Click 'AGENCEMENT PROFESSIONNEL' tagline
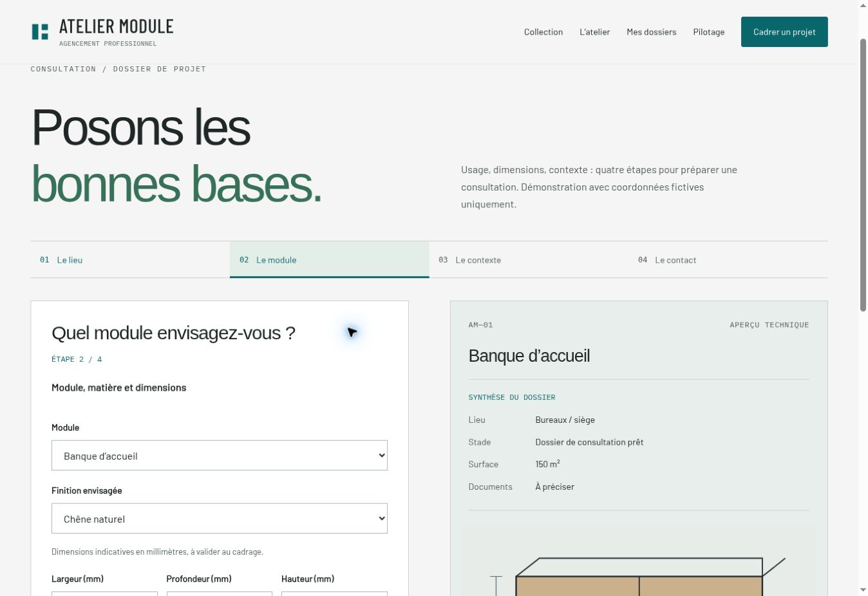The height and width of the screenshot is (596, 868). tap(108, 44)
